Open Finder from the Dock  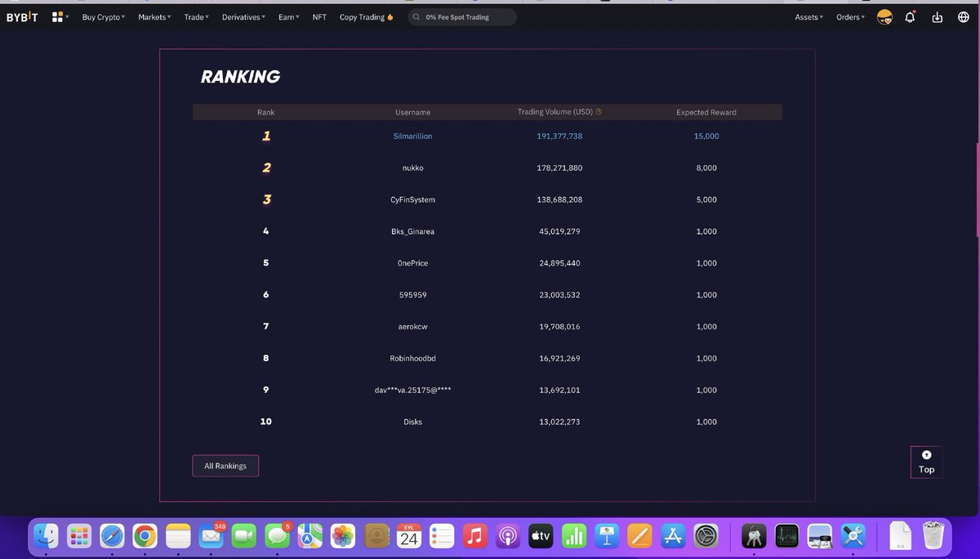[x=47, y=537]
